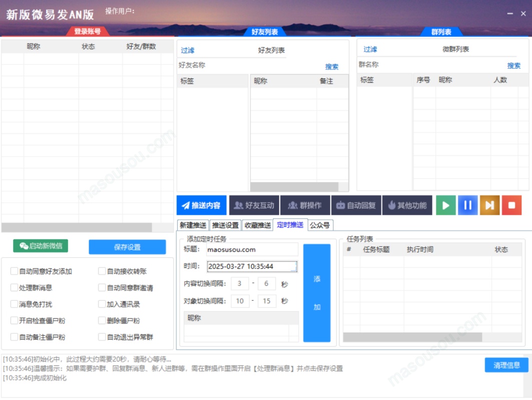The image size is (532, 400).
Task: Click the 登录账号 header tab
Action: coord(88,31)
